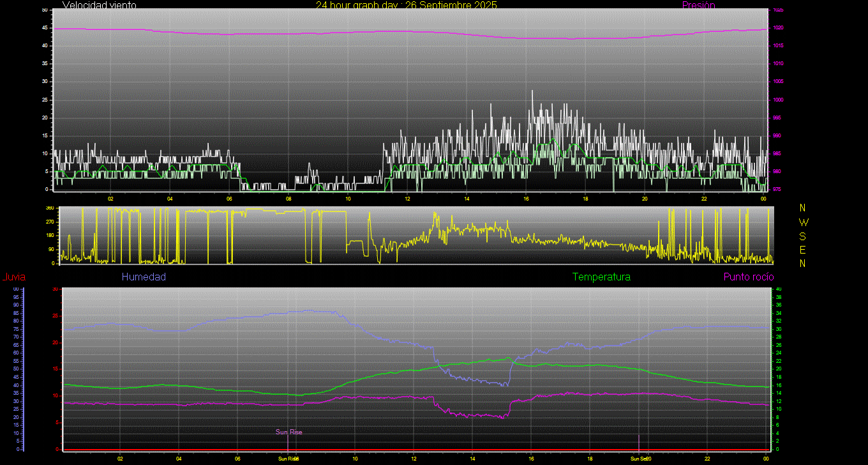The width and height of the screenshot is (868, 465).
Task: Click hour '12' on the wind graph time axis
Action: click(x=407, y=199)
